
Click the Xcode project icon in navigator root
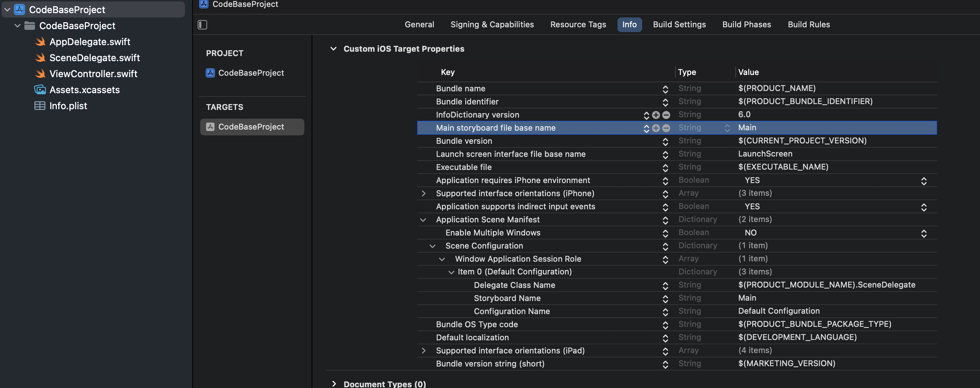click(19, 9)
